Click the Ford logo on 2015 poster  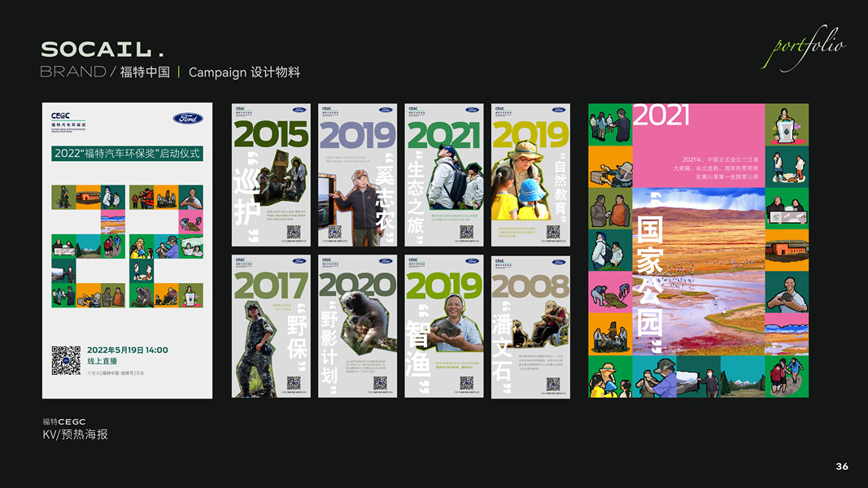pos(299,110)
